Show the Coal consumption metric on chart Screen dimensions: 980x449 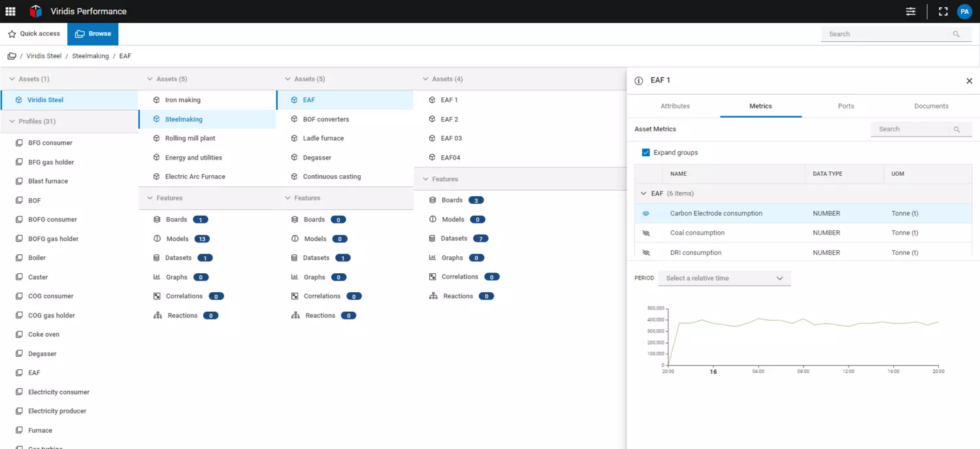point(646,233)
